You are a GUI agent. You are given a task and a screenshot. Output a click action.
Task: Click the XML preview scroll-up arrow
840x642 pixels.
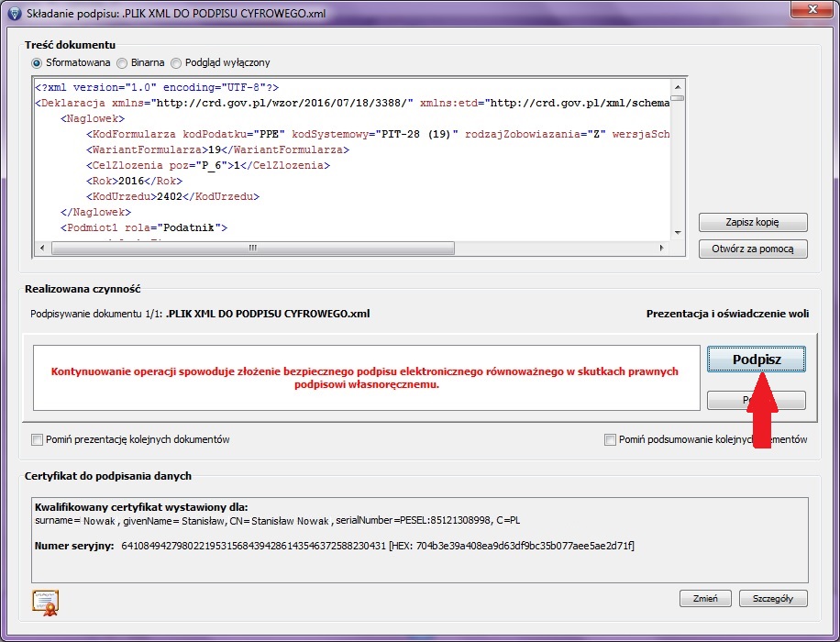[x=678, y=87]
